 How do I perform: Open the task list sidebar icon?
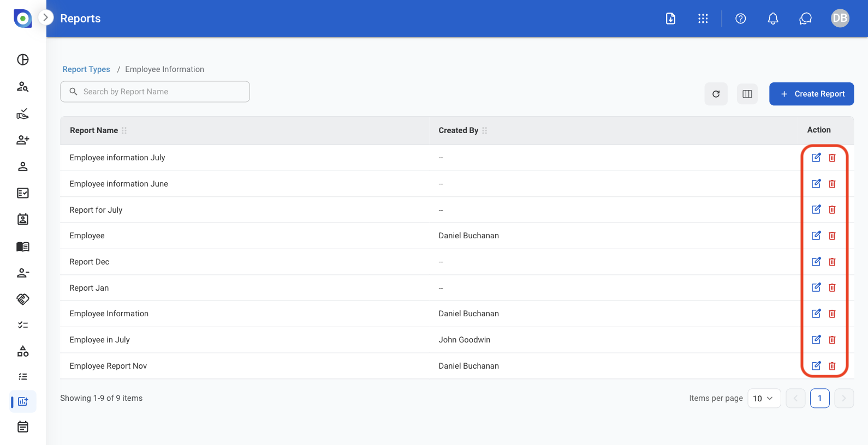23,377
